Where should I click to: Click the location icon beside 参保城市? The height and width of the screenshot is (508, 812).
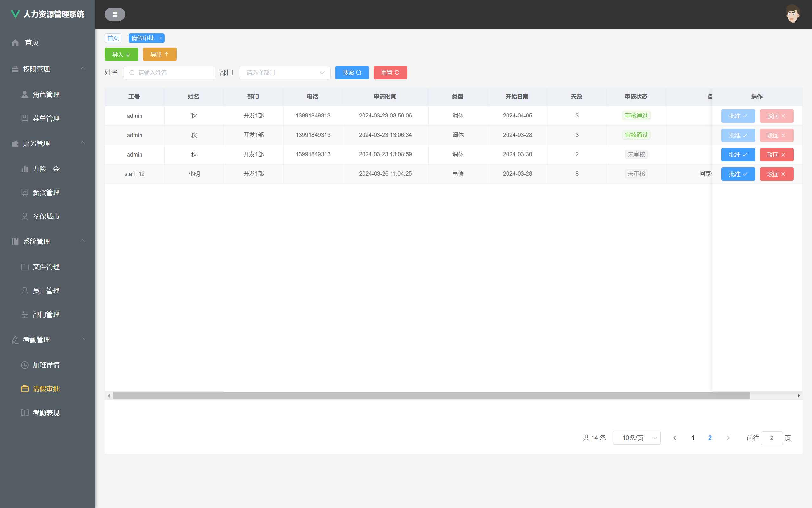point(25,216)
